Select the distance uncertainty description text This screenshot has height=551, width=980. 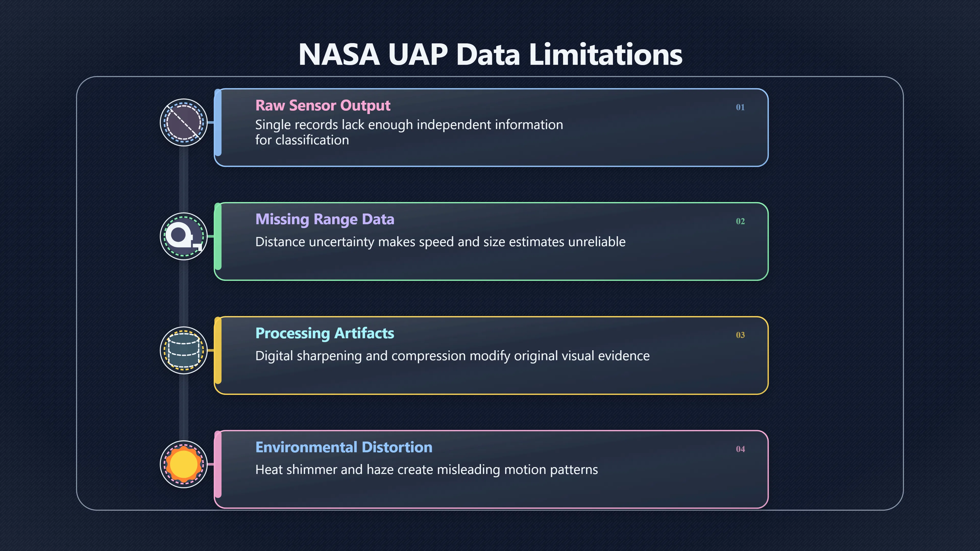coord(440,242)
